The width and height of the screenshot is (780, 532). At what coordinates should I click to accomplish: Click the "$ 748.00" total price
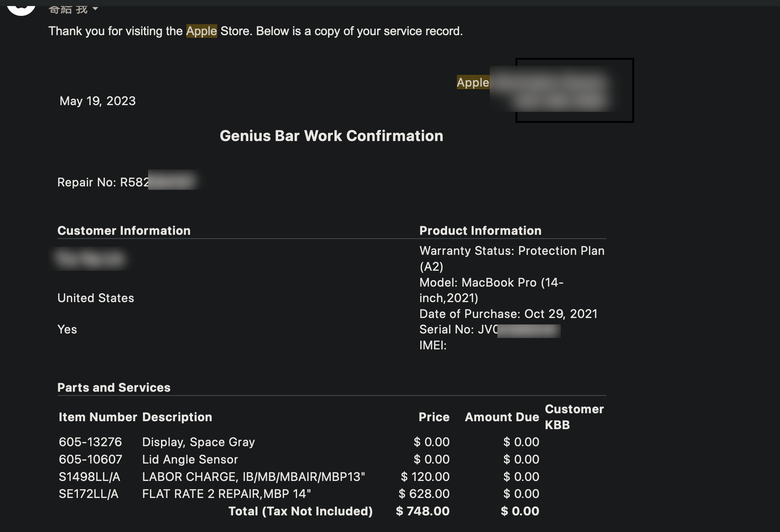[x=423, y=511]
